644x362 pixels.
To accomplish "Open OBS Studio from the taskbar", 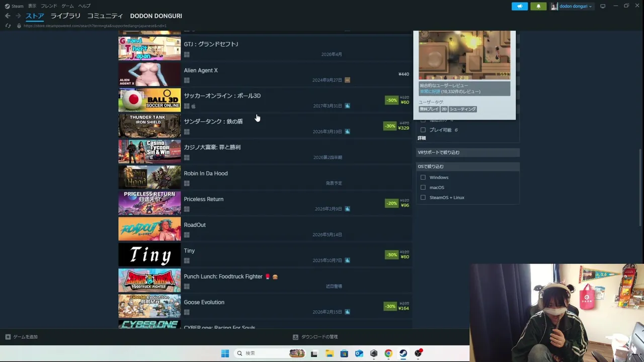I will coord(418,353).
